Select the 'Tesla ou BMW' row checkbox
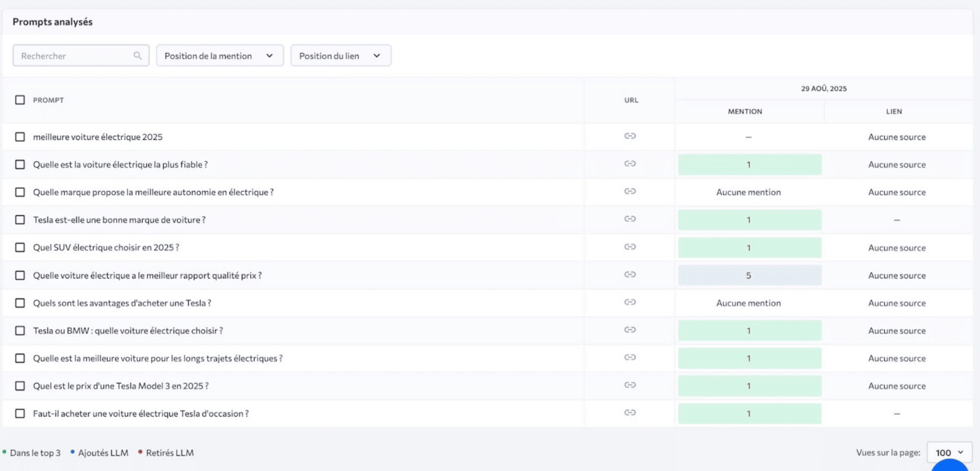980x471 pixels. point(20,330)
